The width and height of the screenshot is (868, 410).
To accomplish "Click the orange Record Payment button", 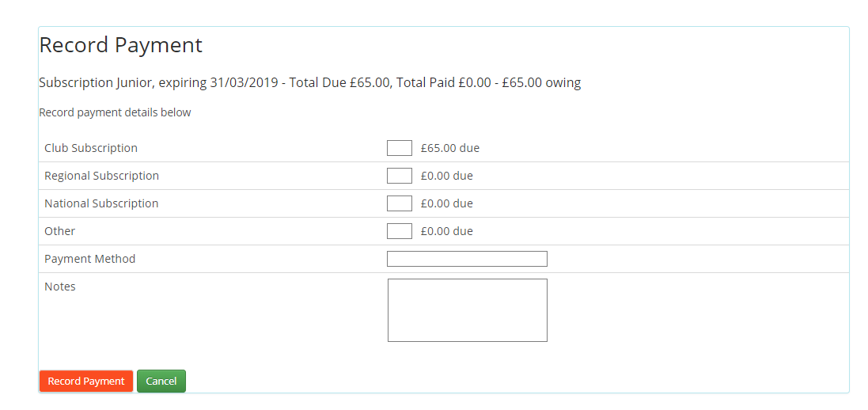I will tap(86, 382).
